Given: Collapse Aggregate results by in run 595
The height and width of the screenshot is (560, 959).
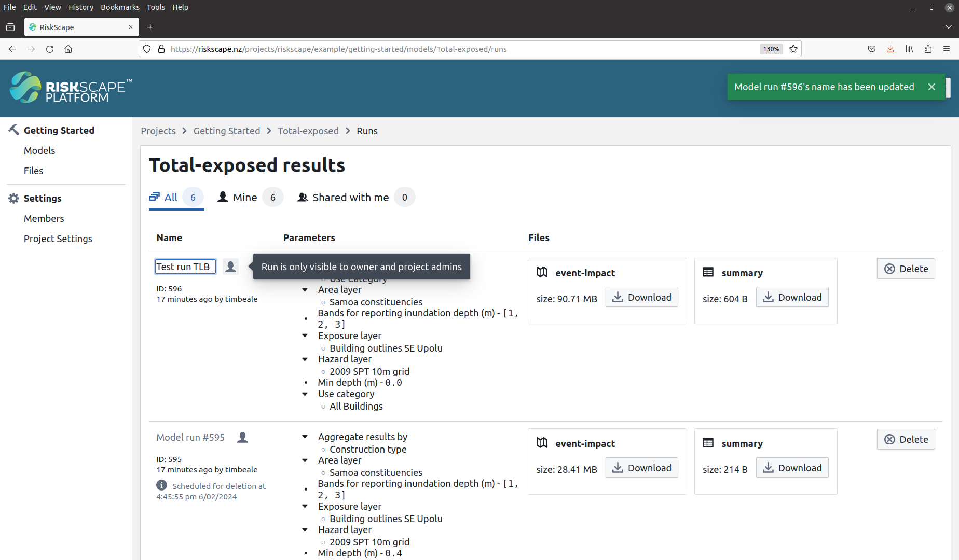Looking at the screenshot, I should click(x=305, y=437).
